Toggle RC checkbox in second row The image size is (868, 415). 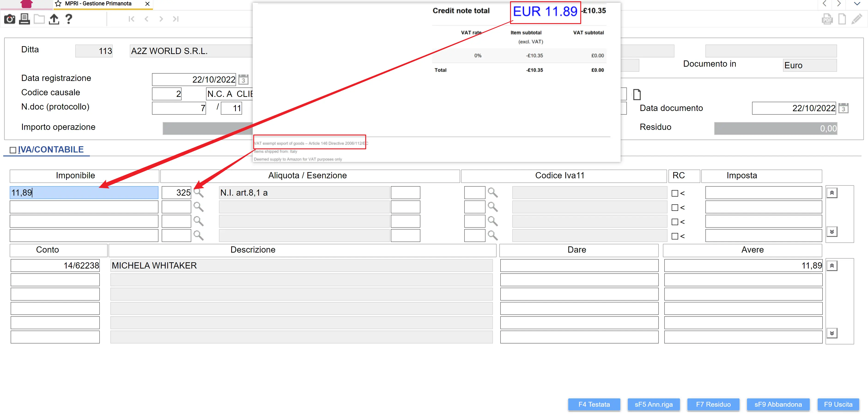pos(675,208)
